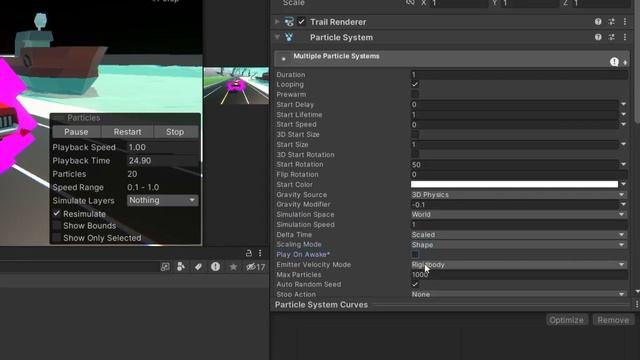
Task: Enable the Show Only Selected checkbox
Action: click(56, 238)
